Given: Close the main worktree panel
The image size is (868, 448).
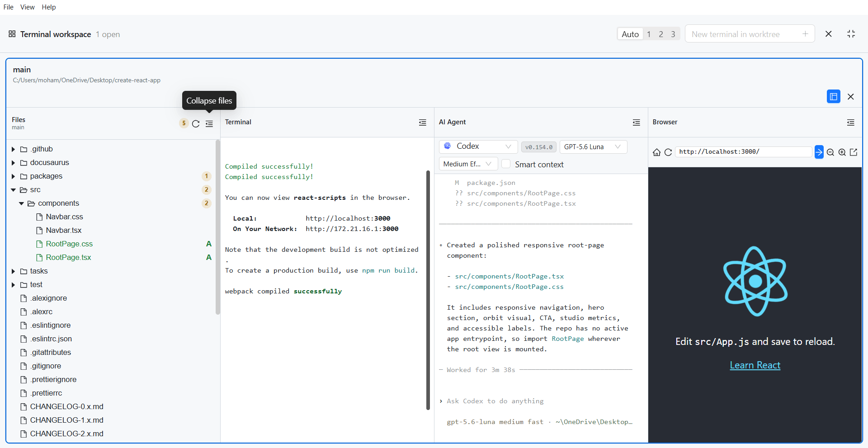Looking at the screenshot, I should point(850,96).
